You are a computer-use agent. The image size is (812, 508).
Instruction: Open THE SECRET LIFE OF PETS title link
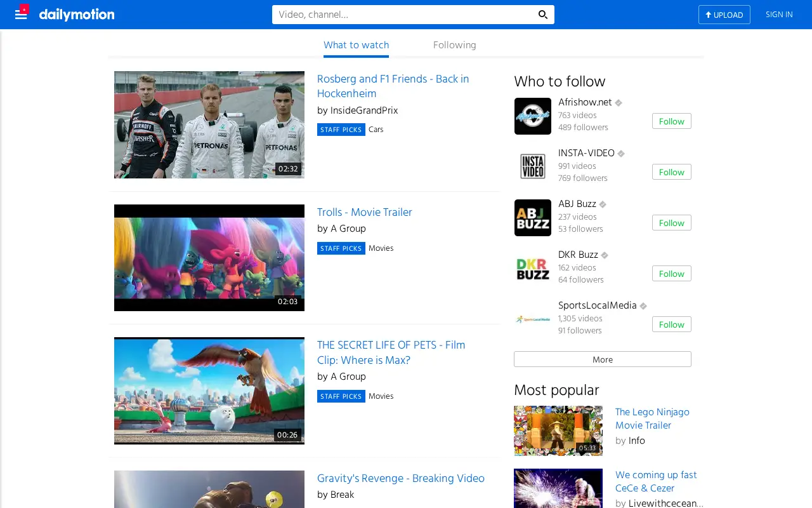pos(391,352)
